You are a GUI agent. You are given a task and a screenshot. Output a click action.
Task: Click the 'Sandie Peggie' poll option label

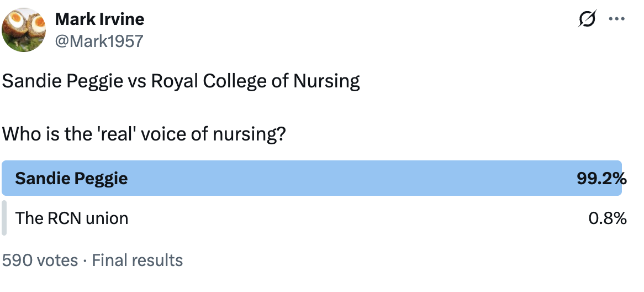pyautogui.click(x=71, y=179)
